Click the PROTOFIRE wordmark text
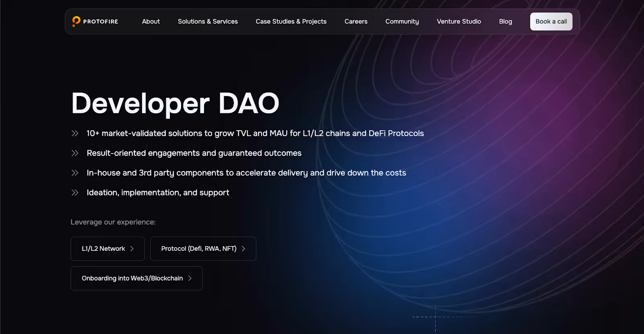Viewport: 644px width, 334px height. pyautogui.click(x=101, y=22)
